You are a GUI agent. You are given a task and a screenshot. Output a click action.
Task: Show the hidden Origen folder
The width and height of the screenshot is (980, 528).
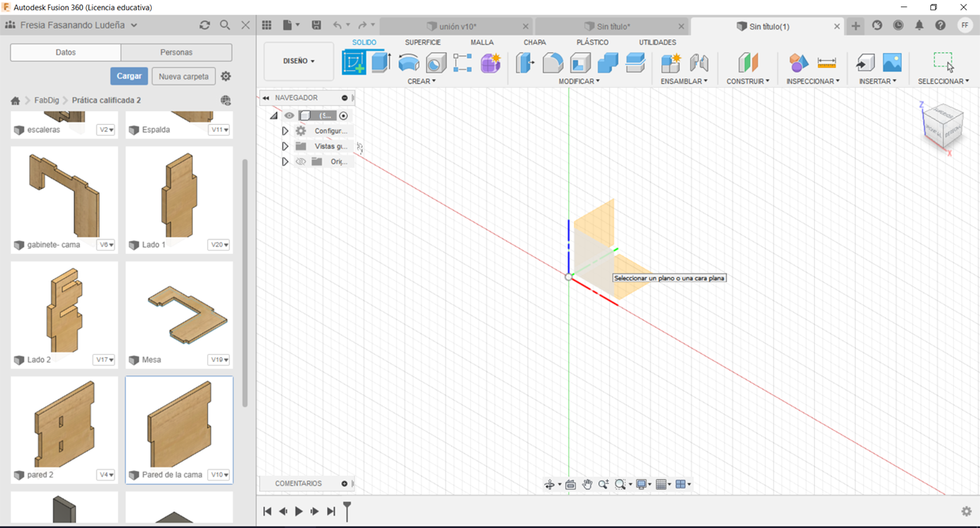coord(300,161)
